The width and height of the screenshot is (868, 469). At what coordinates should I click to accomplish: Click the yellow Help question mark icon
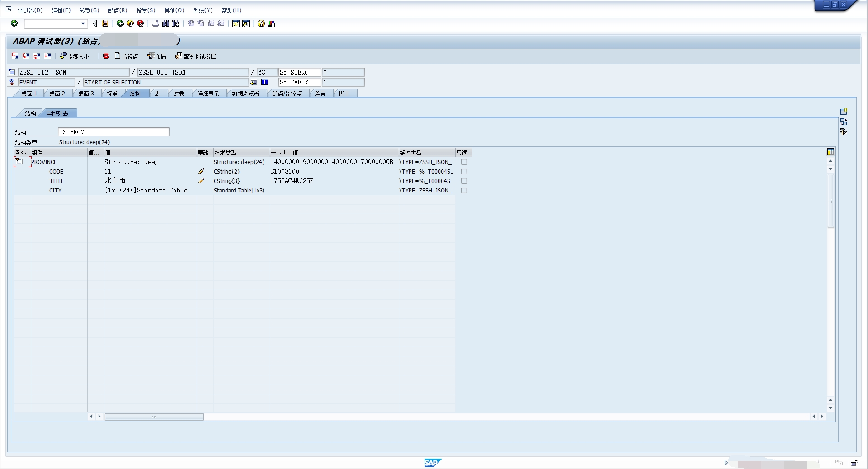(261, 23)
